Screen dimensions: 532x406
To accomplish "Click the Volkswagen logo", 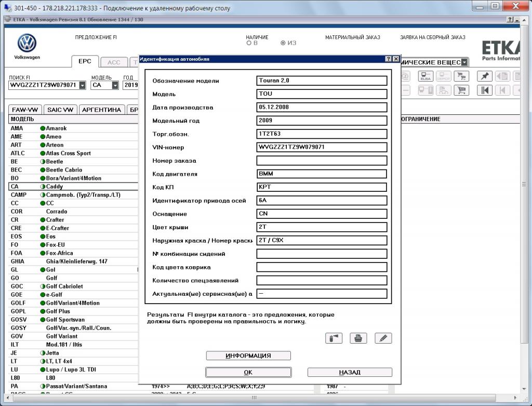I will coord(27,43).
